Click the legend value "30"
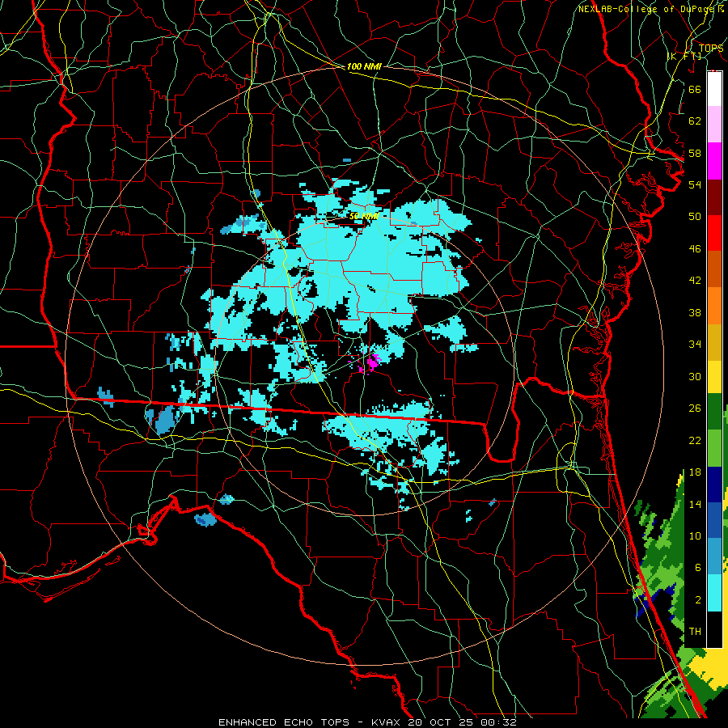Screen dimensions: 728x728 pyautogui.click(x=695, y=376)
